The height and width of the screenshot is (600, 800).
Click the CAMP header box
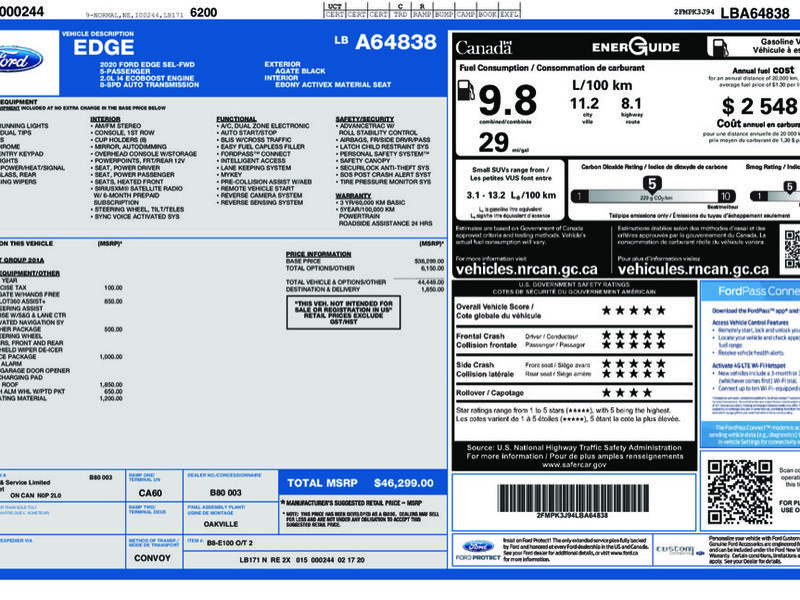[465, 14]
